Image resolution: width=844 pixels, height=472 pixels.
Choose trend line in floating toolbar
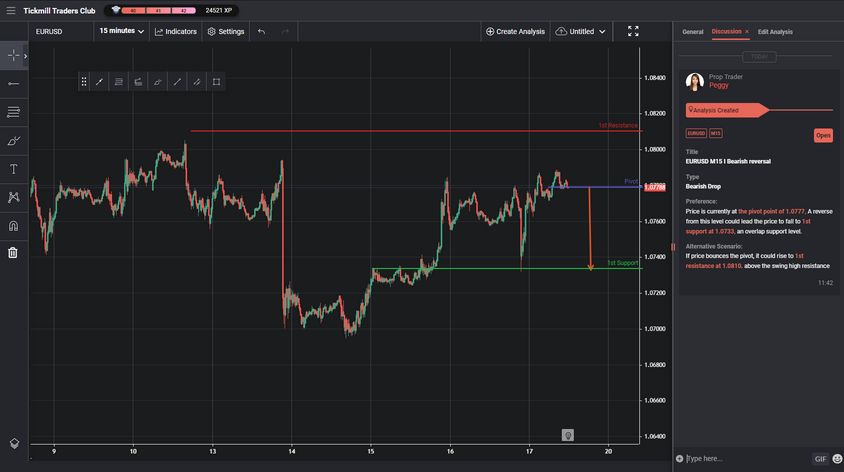tap(100, 82)
